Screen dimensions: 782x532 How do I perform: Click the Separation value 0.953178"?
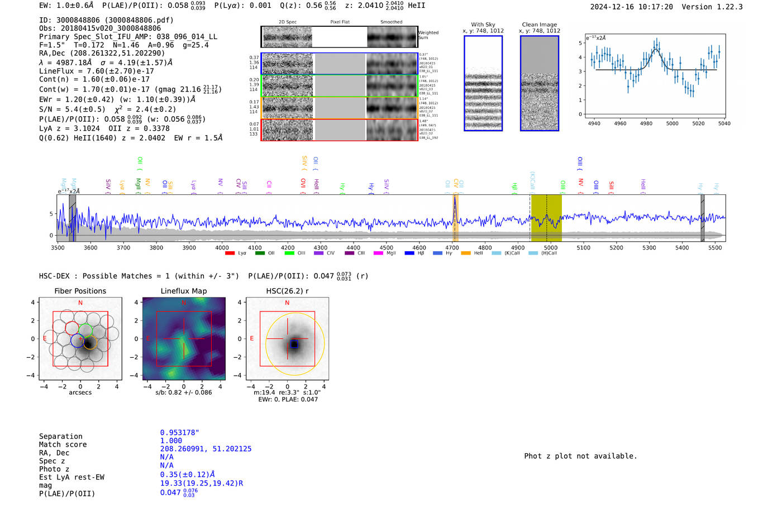[180, 433]
